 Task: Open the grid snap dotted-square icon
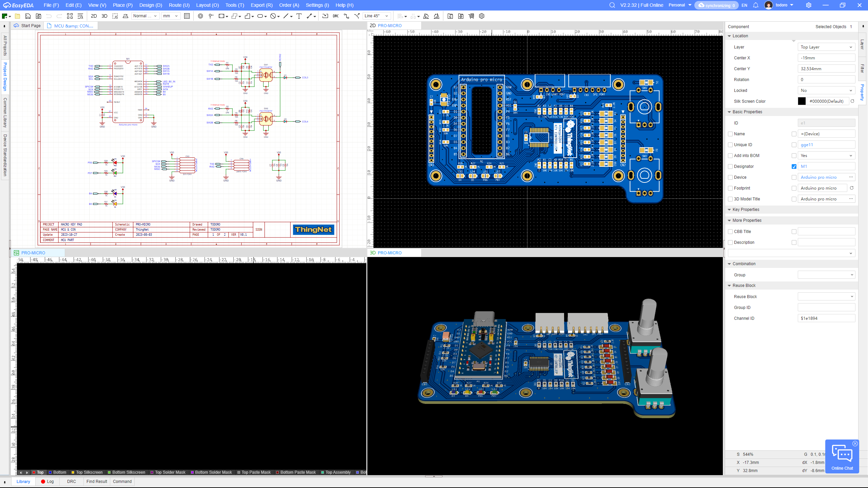pos(187,16)
